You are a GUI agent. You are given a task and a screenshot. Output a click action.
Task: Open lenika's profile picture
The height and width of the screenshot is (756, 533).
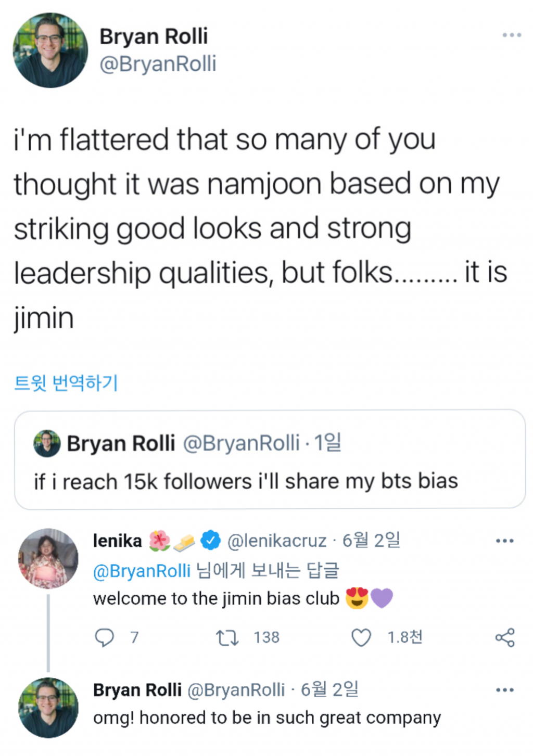pyautogui.click(x=48, y=558)
